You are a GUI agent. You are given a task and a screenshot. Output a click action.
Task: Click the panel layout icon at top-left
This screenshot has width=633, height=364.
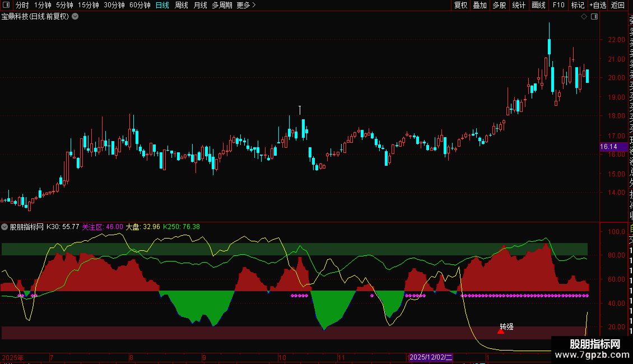pos(6,5)
